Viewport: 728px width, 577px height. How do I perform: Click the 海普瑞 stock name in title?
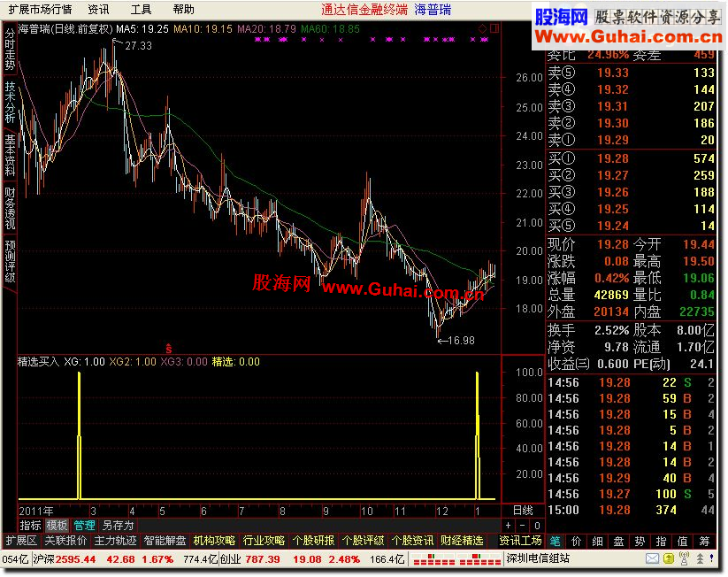tap(433, 10)
